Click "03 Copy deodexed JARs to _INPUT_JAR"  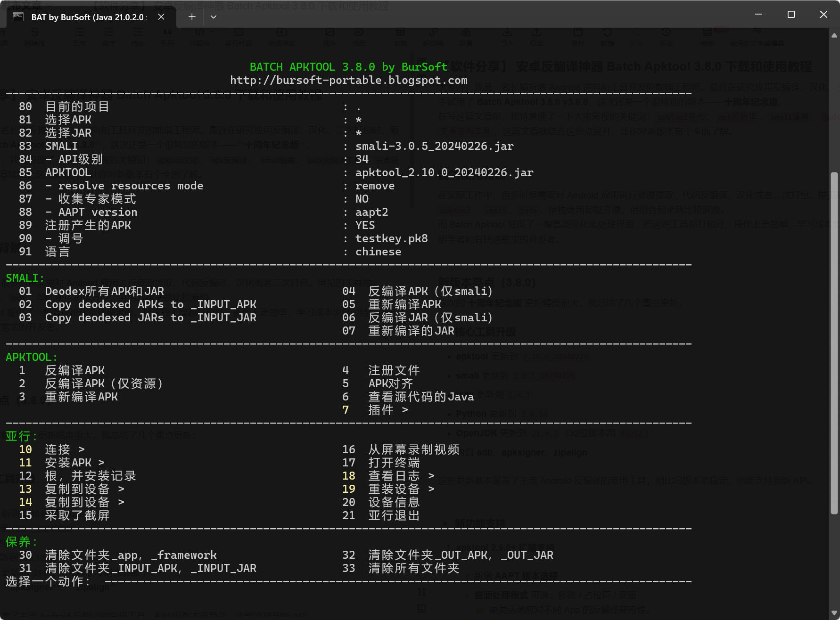pyautogui.click(x=138, y=318)
